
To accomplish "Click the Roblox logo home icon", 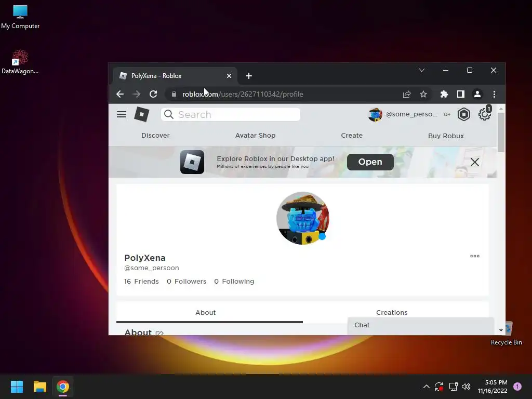I will click(142, 114).
